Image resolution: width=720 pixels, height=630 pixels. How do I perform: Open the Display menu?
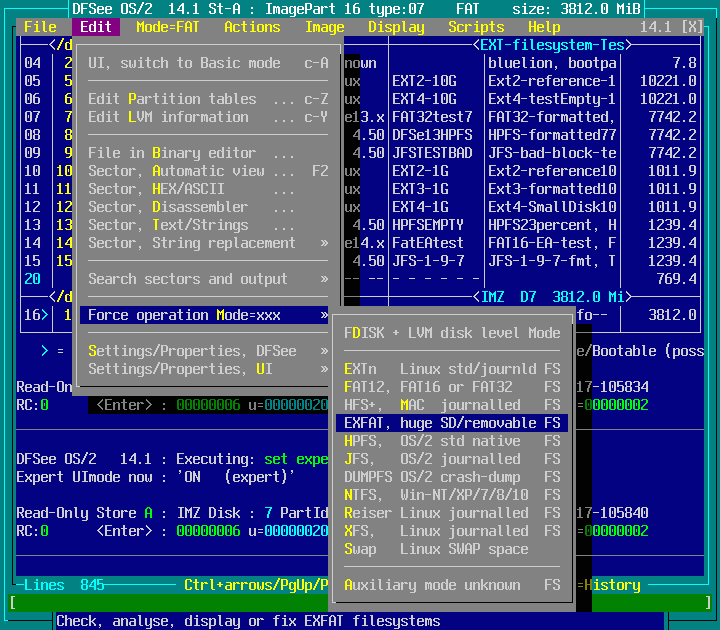click(396, 27)
